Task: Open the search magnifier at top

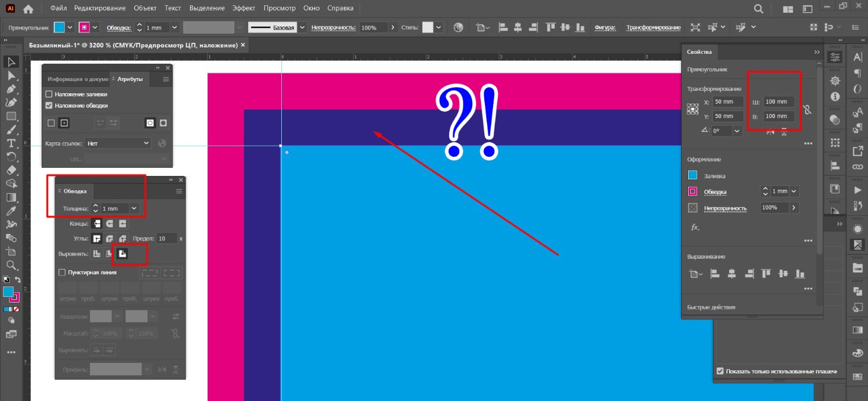Action: [x=759, y=9]
